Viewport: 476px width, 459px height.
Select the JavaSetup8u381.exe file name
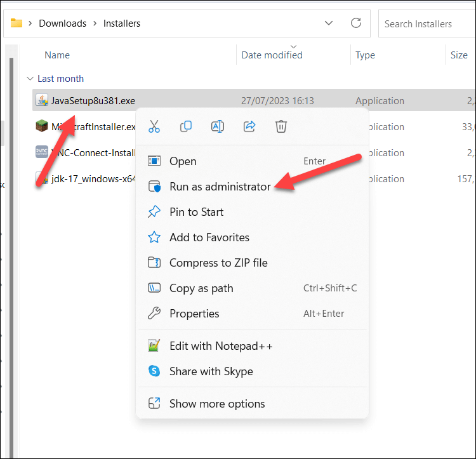(93, 100)
